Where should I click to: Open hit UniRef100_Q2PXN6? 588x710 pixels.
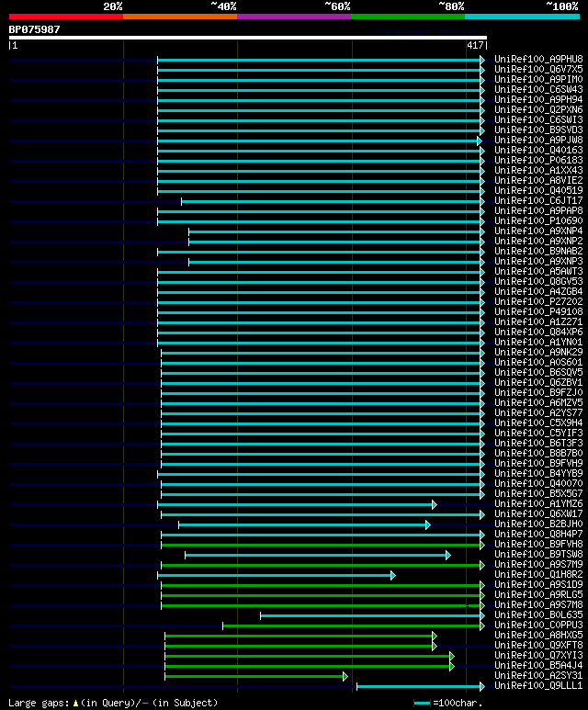coord(538,109)
